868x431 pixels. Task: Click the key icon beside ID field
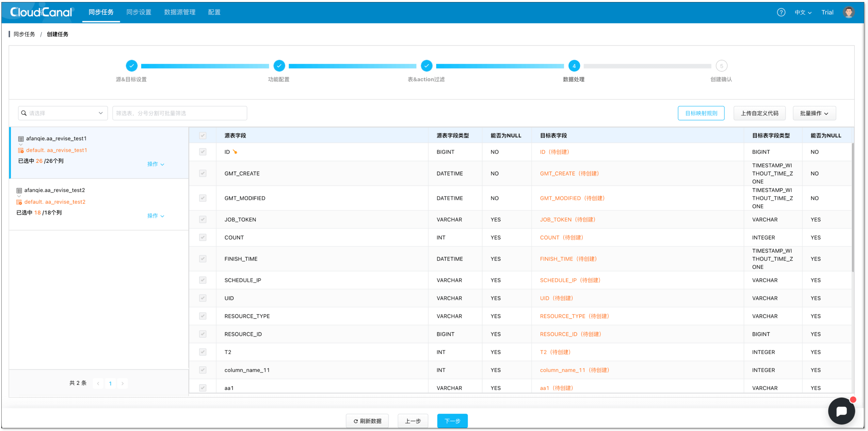coord(235,152)
